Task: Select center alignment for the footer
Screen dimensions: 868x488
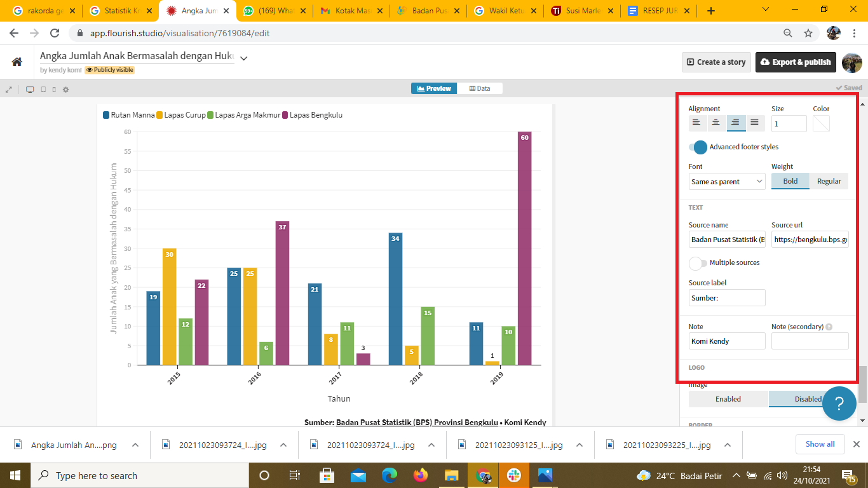Action: pyautogui.click(x=716, y=123)
